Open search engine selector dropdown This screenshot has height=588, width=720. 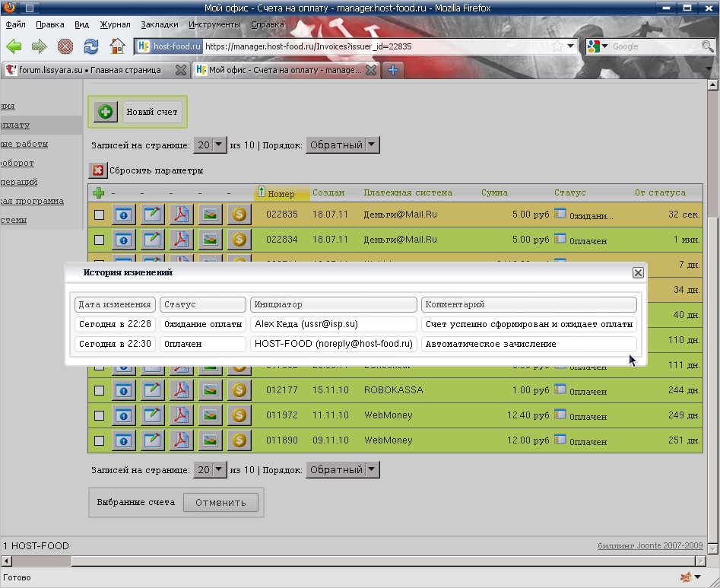pyautogui.click(x=598, y=46)
